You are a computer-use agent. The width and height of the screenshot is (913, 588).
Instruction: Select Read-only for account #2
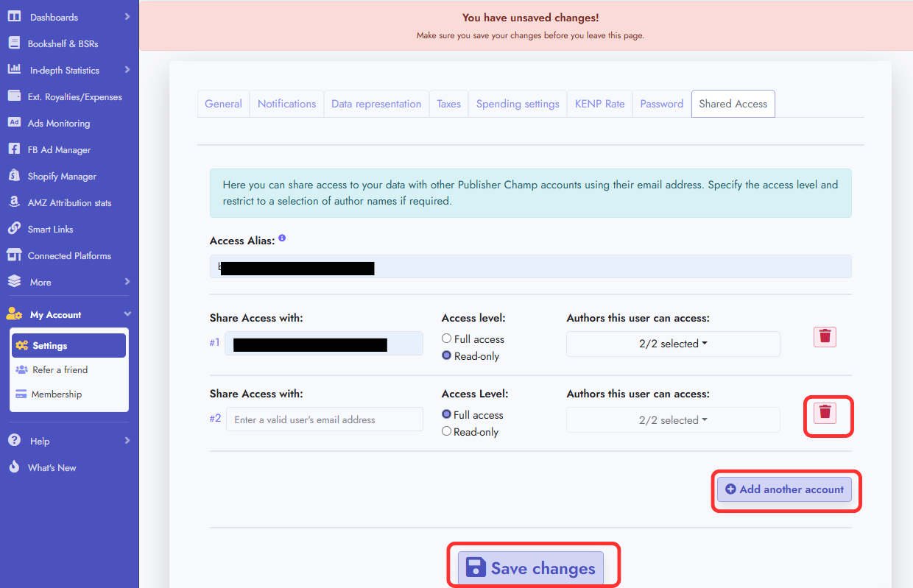pyautogui.click(x=446, y=431)
